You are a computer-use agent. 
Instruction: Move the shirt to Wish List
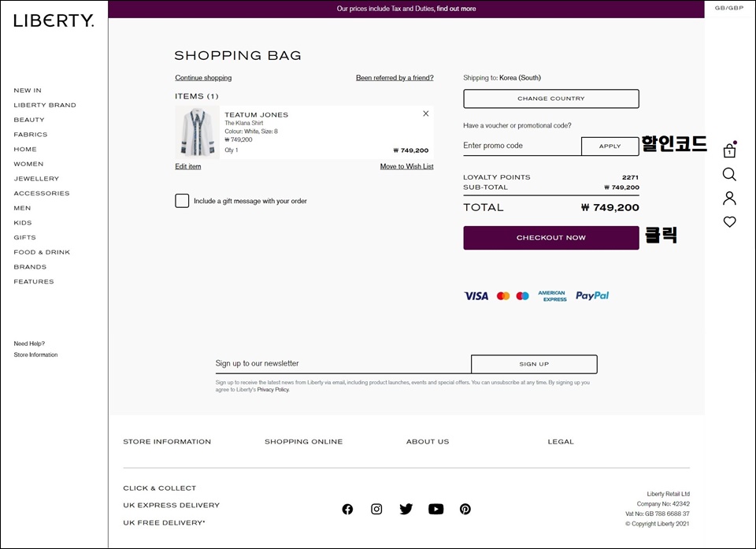(x=407, y=166)
